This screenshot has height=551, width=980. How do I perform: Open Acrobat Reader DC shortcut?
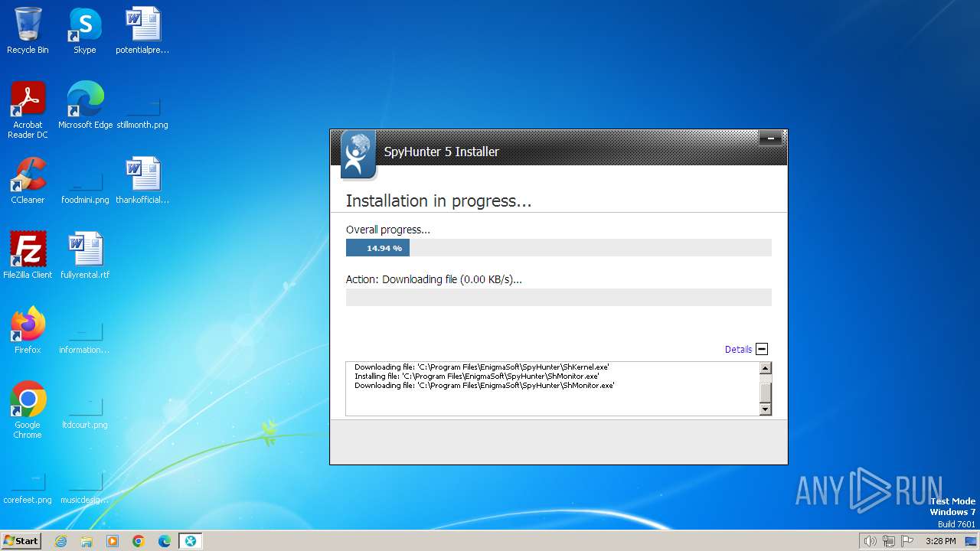pyautogui.click(x=28, y=109)
